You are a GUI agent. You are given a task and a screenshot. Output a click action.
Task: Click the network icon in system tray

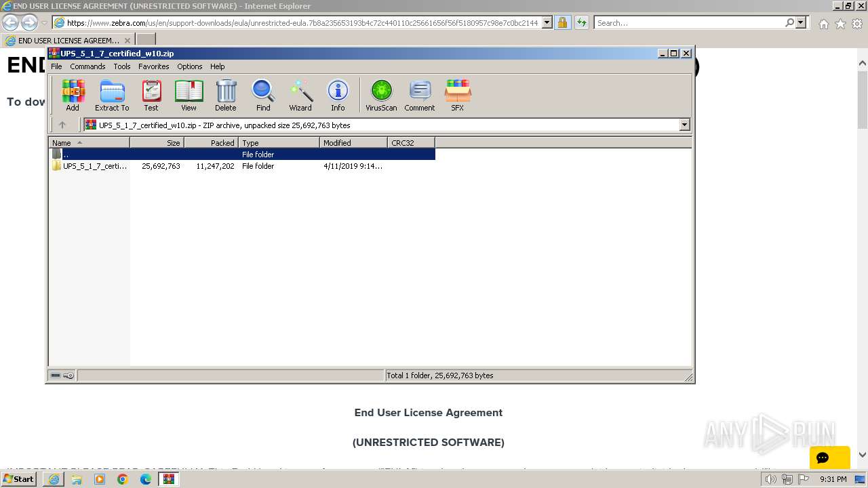pyautogui.click(x=787, y=479)
